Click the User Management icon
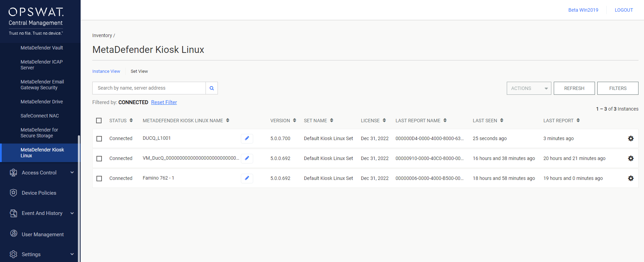This screenshot has width=644, height=262. (13, 234)
